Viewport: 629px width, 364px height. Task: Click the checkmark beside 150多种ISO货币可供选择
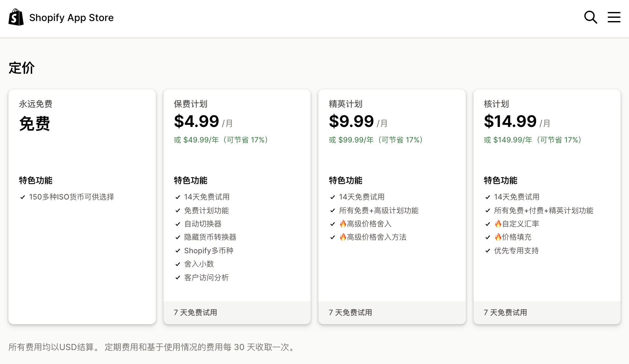(x=22, y=197)
